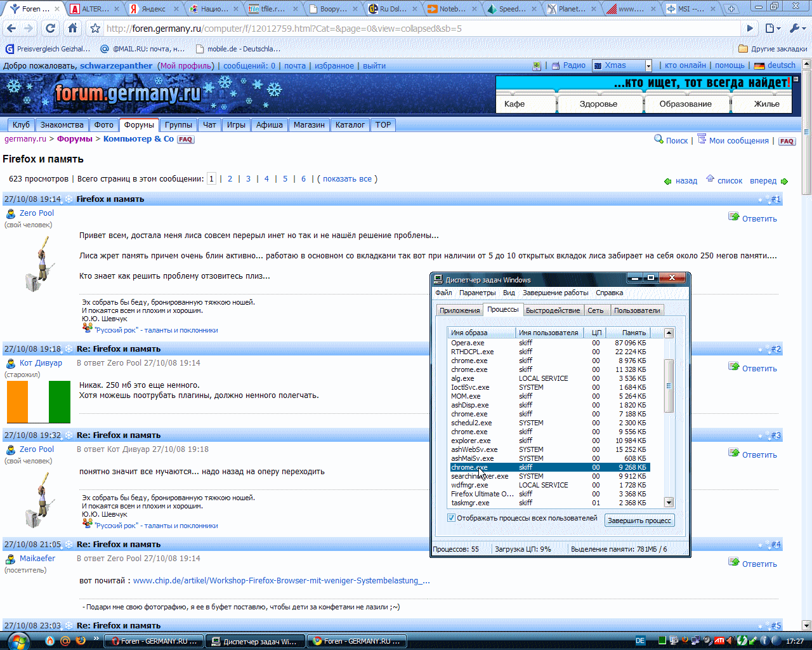Open the Форумы site navigation tab
The image size is (812, 650).
pyautogui.click(x=139, y=125)
